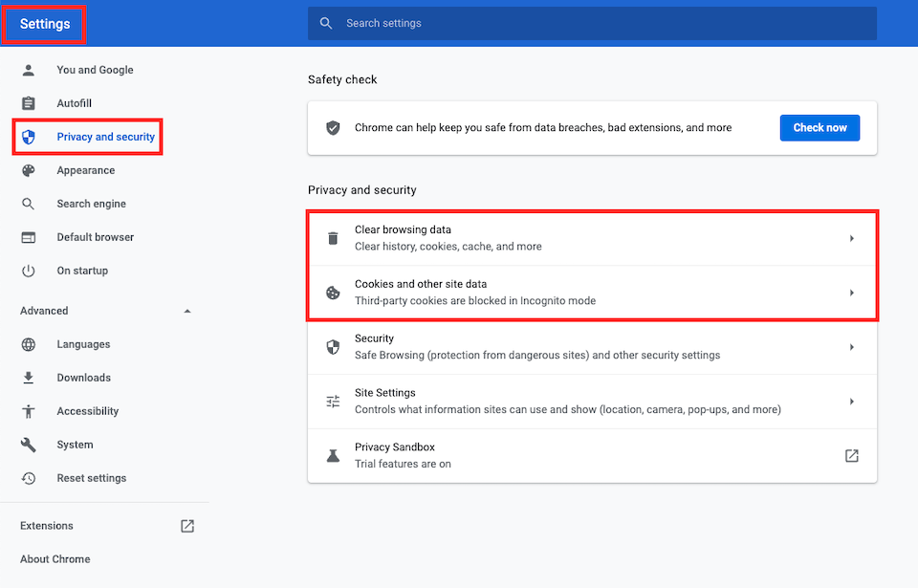
Task: Click the trash icon beside Clear browsing data
Action: pos(333,238)
